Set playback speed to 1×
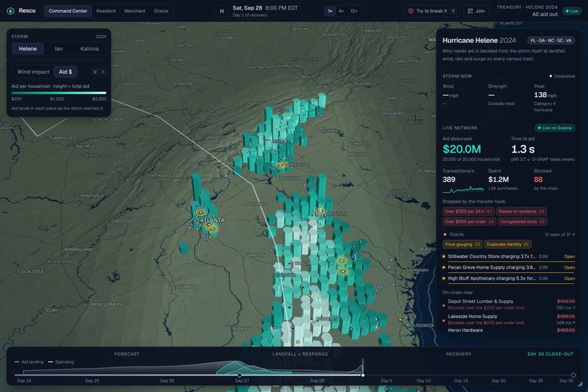Image resolution: width=588 pixels, height=392 pixels. coord(330,11)
